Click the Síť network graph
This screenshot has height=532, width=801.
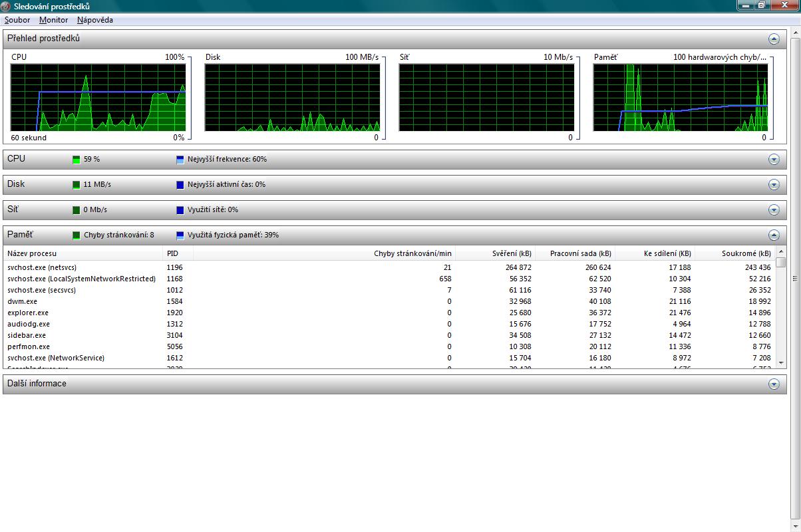[486, 98]
